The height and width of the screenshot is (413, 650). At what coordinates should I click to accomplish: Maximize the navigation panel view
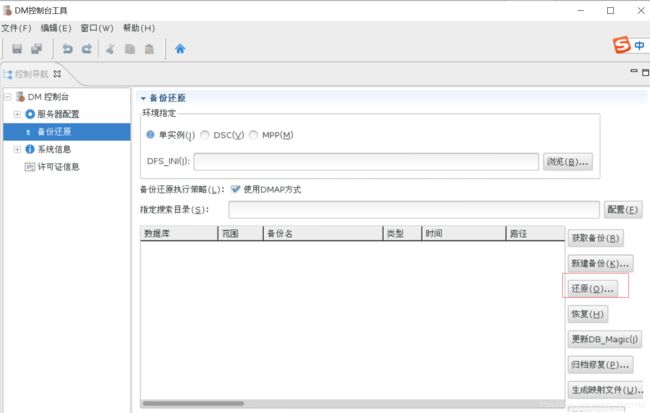(645, 72)
